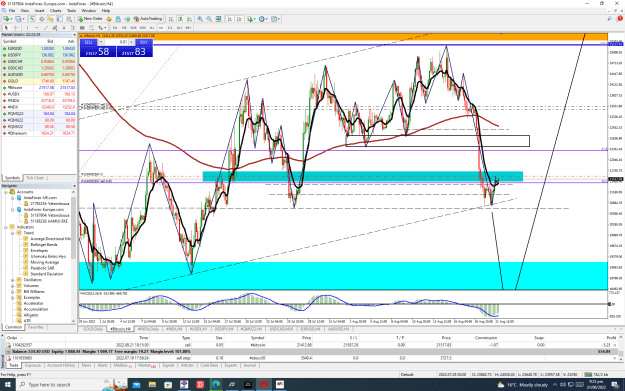Click the blue BUY button
The height and width of the screenshot is (391, 625).
pyautogui.click(x=143, y=42)
